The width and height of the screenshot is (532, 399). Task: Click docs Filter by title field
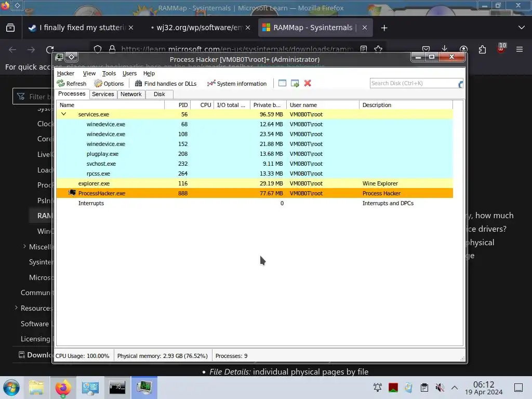(32, 97)
